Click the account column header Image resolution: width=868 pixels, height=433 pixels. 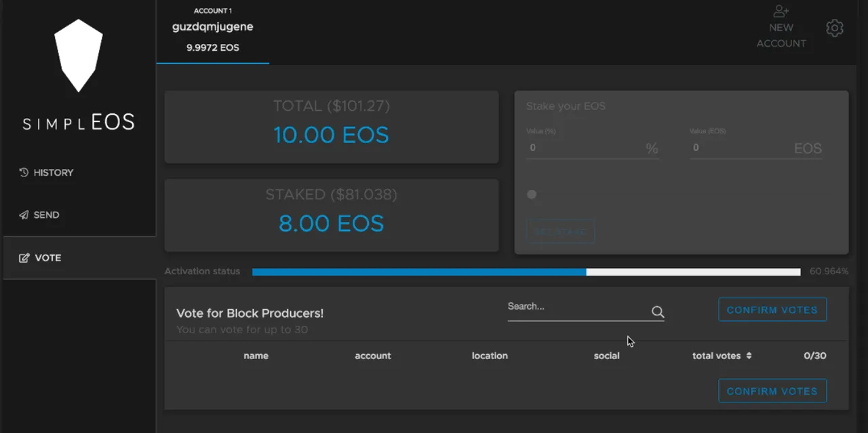pyautogui.click(x=373, y=356)
